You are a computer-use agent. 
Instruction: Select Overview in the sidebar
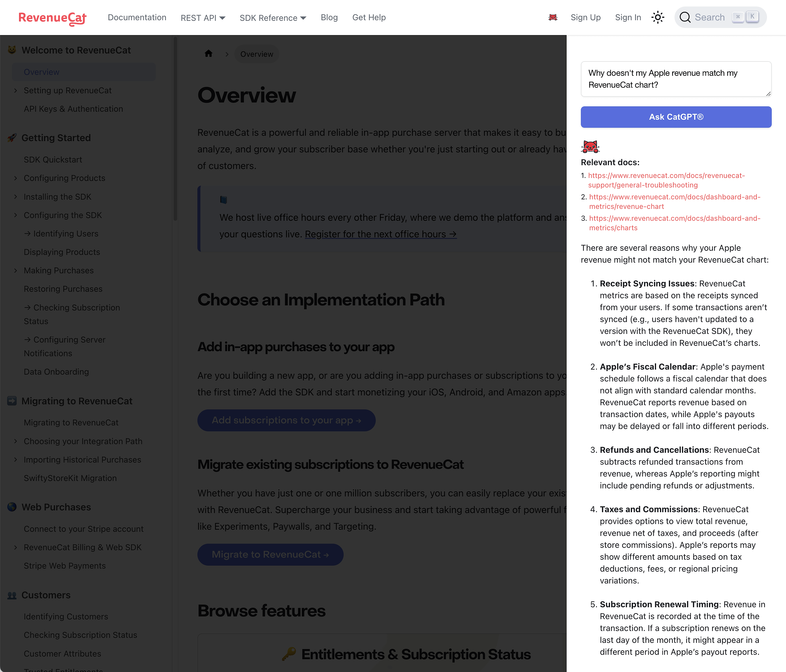pyautogui.click(x=84, y=72)
